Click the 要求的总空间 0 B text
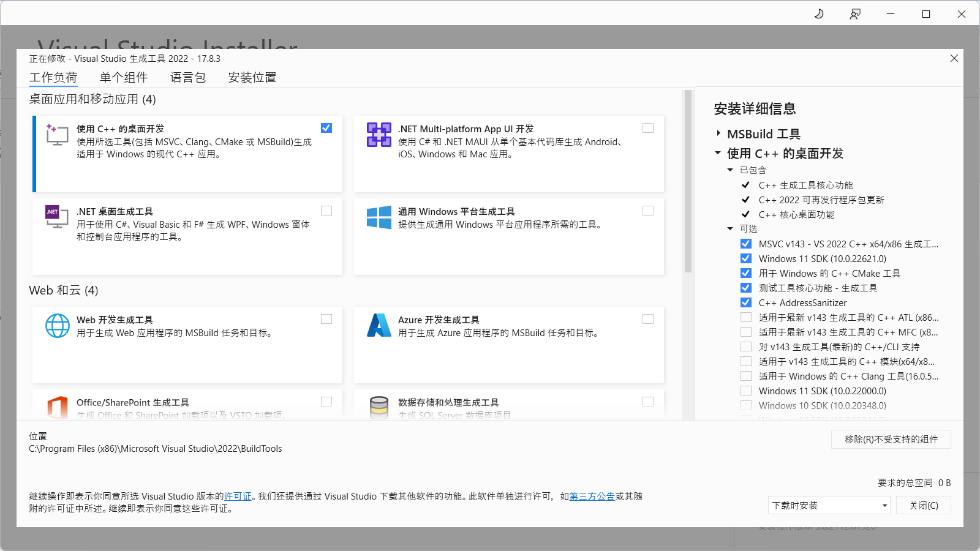This screenshot has width=980, height=551. tap(914, 482)
